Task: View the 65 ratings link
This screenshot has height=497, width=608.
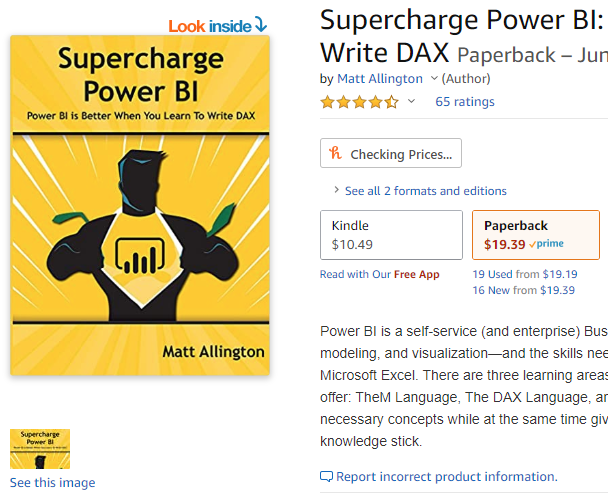Action: click(465, 102)
